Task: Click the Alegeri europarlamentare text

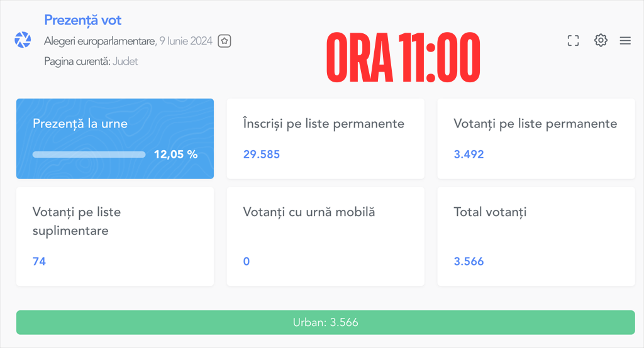Action: click(100, 41)
